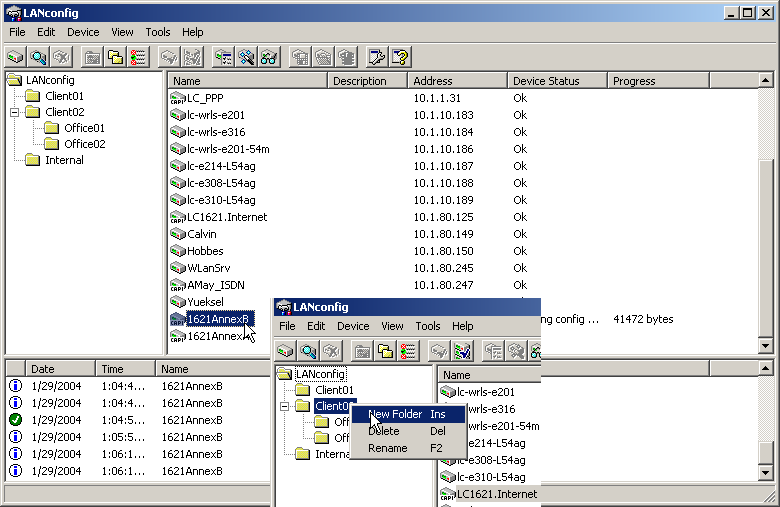Sort devices by the Address column header
The image size is (780, 507).
[455, 81]
